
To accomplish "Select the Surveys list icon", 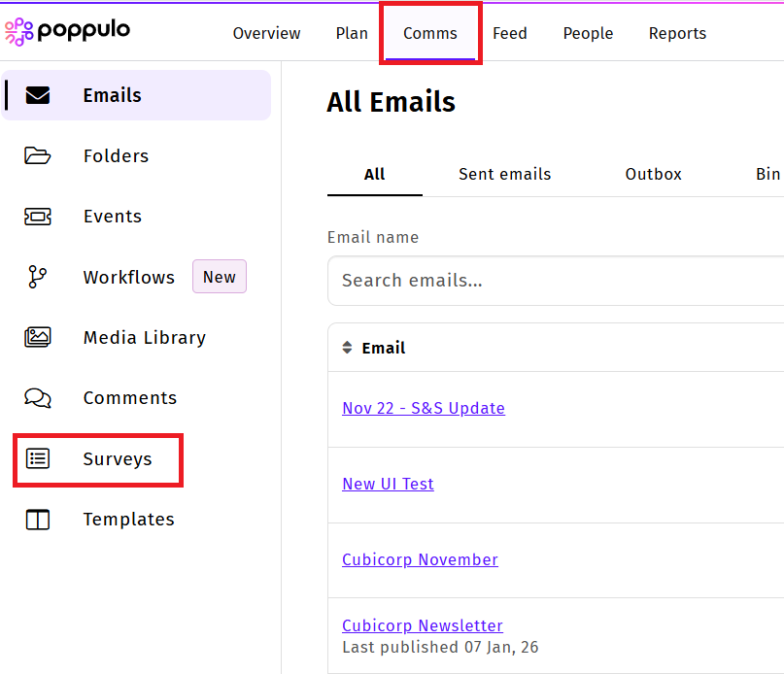I will pyautogui.click(x=38, y=458).
